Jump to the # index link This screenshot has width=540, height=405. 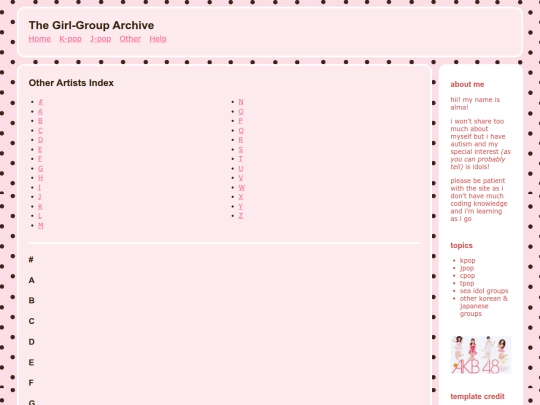tap(41, 102)
